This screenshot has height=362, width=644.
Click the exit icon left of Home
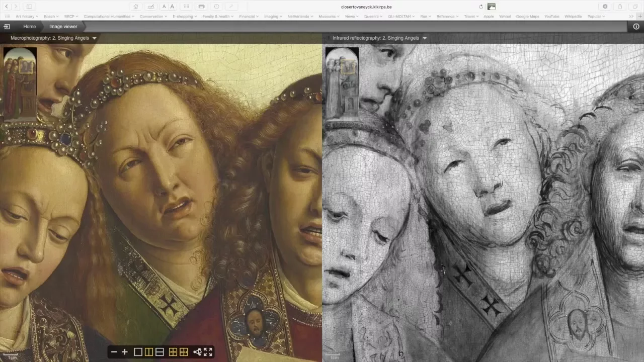pos(7,26)
